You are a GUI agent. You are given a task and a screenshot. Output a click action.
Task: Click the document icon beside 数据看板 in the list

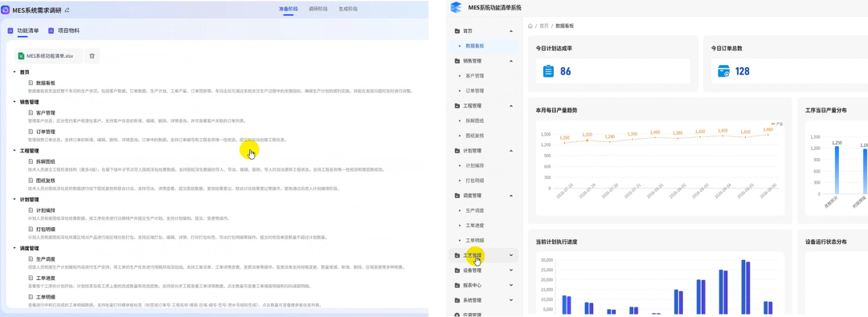point(31,83)
